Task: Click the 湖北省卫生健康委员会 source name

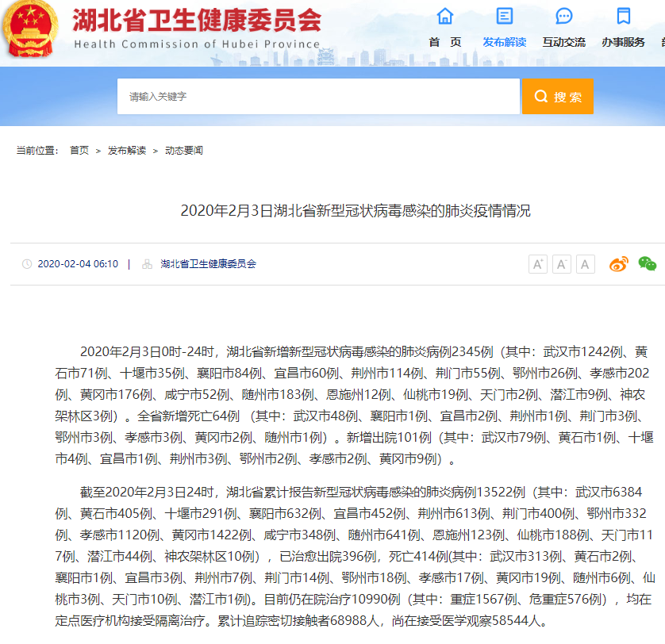Action: (x=208, y=264)
